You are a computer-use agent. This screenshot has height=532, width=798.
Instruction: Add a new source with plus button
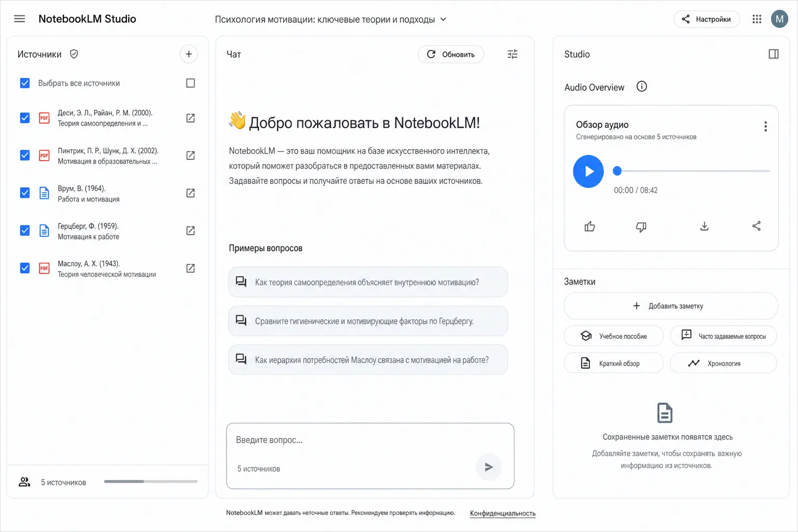tap(189, 54)
